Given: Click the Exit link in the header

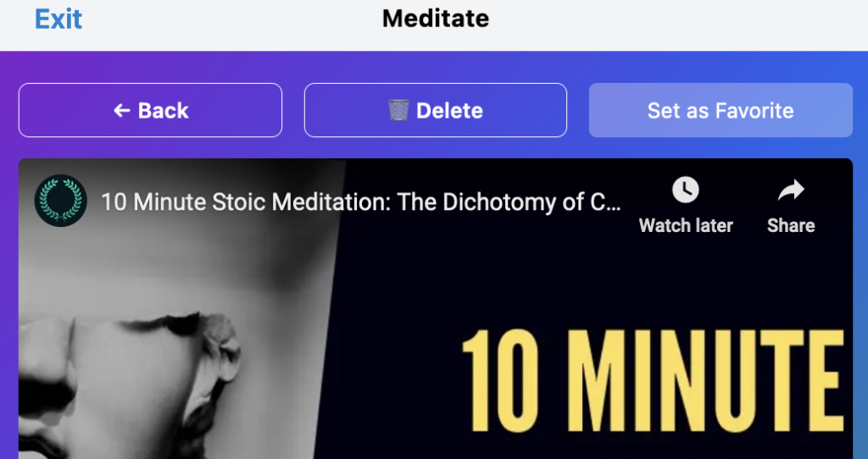Looking at the screenshot, I should pyautogui.click(x=58, y=19).
